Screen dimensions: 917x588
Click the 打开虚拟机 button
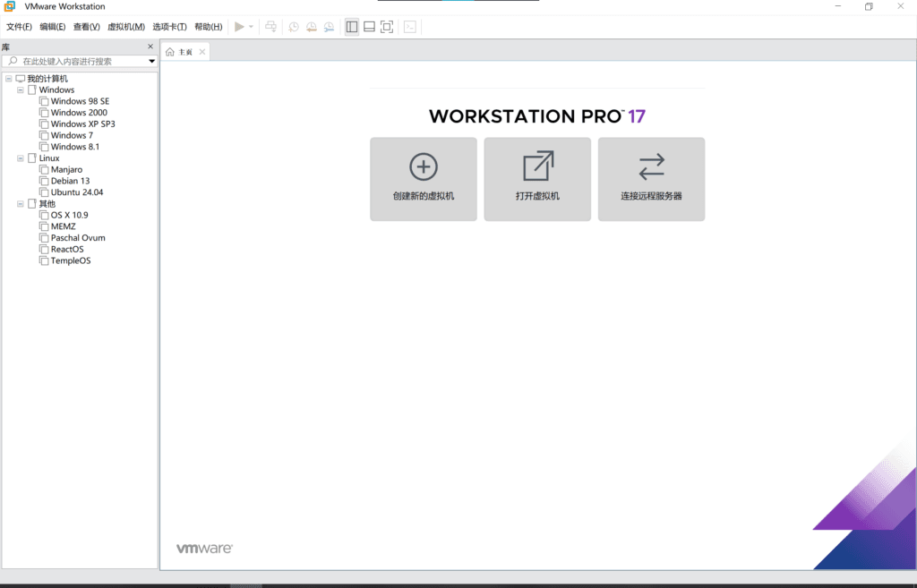tap(537, 179)
